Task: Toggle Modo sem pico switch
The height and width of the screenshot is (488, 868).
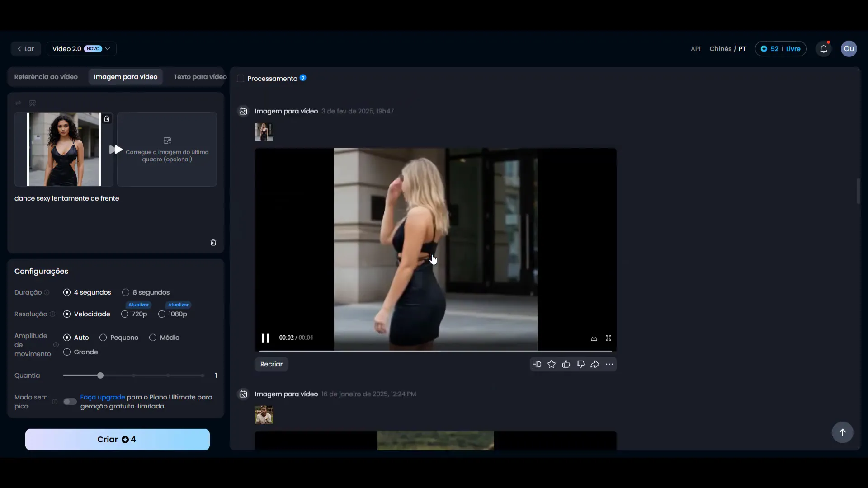Action: coord(70,402)
